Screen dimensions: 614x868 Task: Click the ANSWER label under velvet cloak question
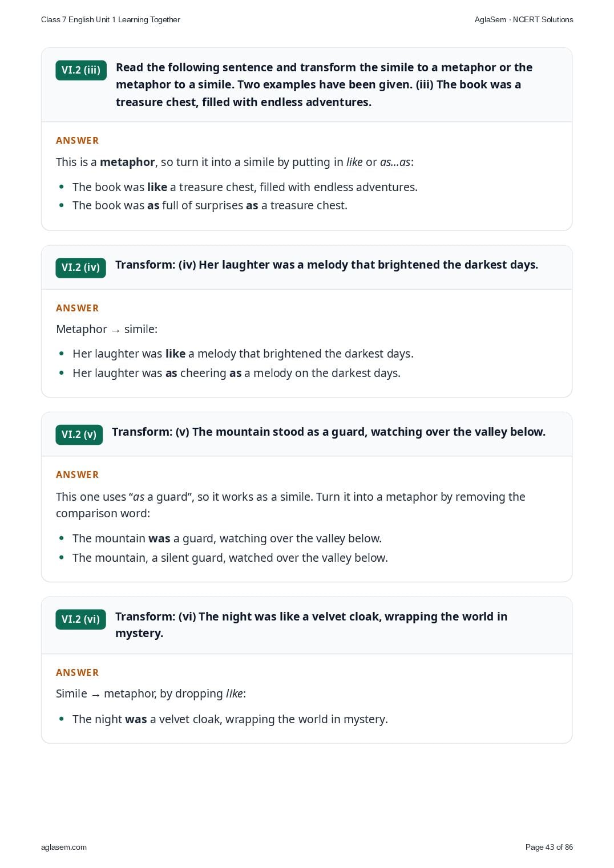(78, 672)
